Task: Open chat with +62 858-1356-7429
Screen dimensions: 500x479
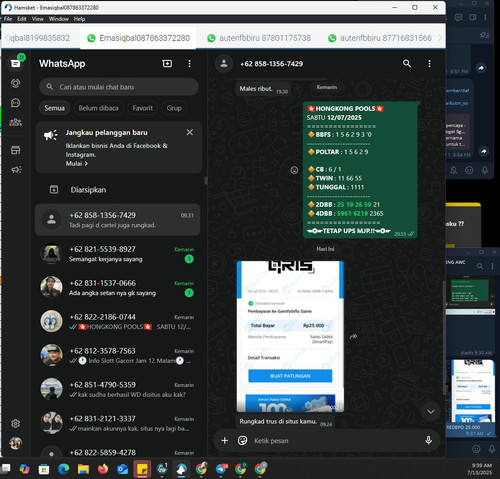Action: coord(118,220)
